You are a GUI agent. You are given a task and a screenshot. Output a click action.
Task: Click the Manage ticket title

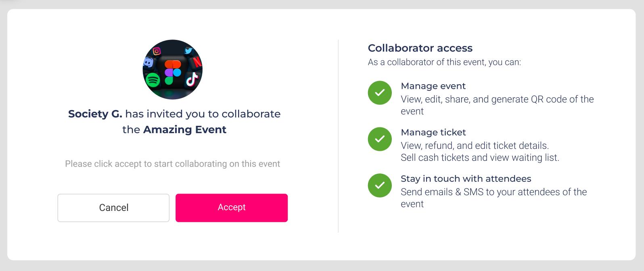coord(433,132)
